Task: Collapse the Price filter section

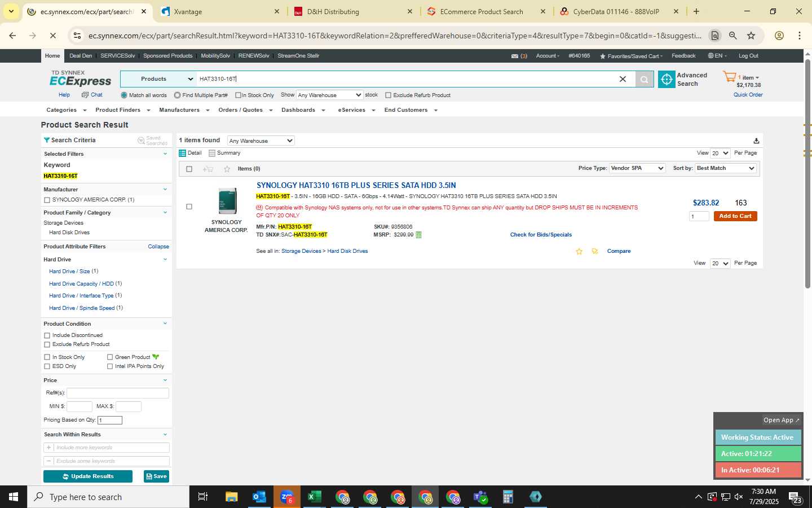Action: (x=165, y=380)
